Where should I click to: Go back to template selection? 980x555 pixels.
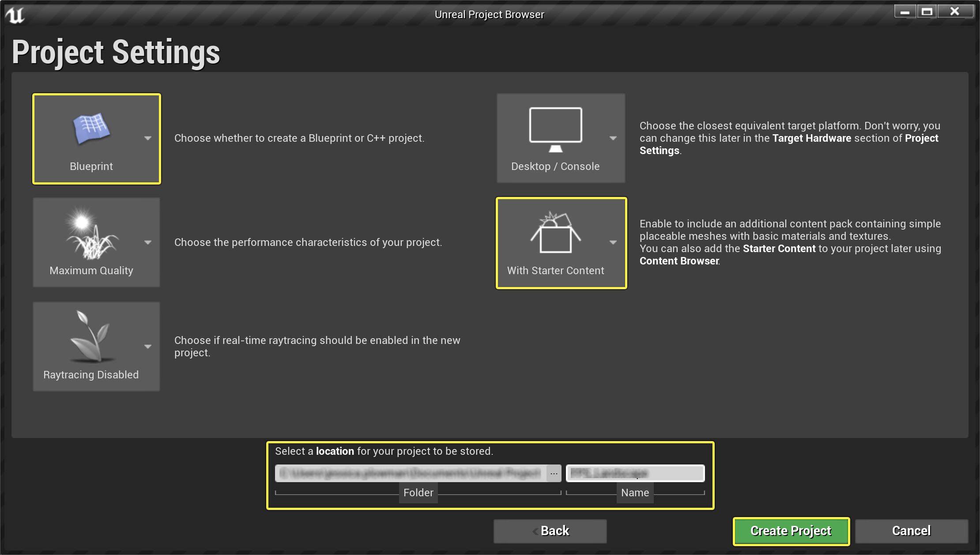[550, 531]
